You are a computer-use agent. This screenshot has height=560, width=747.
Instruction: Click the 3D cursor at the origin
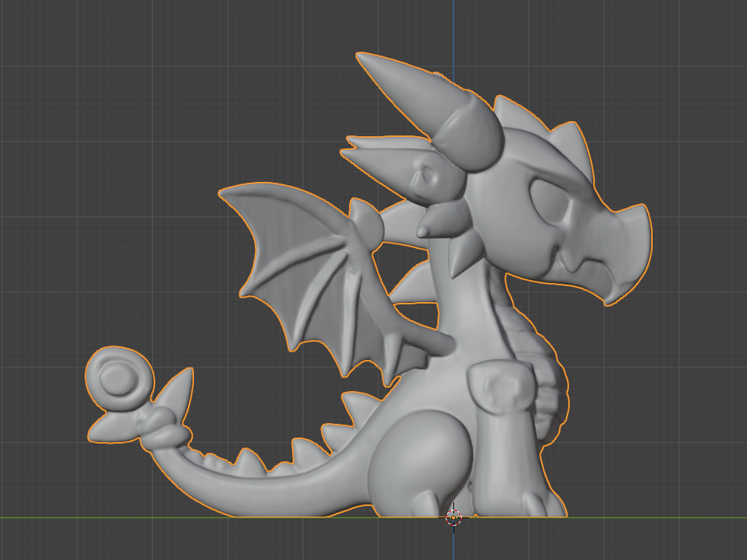(x=453, y=517)
